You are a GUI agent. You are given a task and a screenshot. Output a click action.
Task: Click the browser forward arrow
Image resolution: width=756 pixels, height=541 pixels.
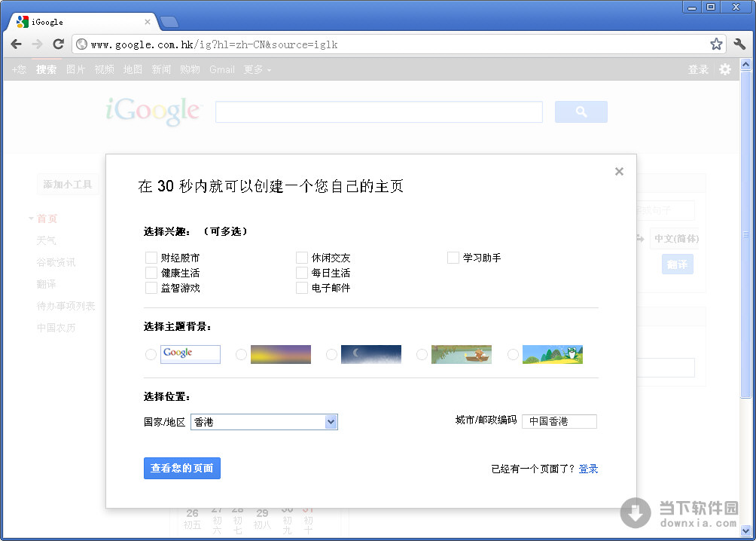(37, 44)
